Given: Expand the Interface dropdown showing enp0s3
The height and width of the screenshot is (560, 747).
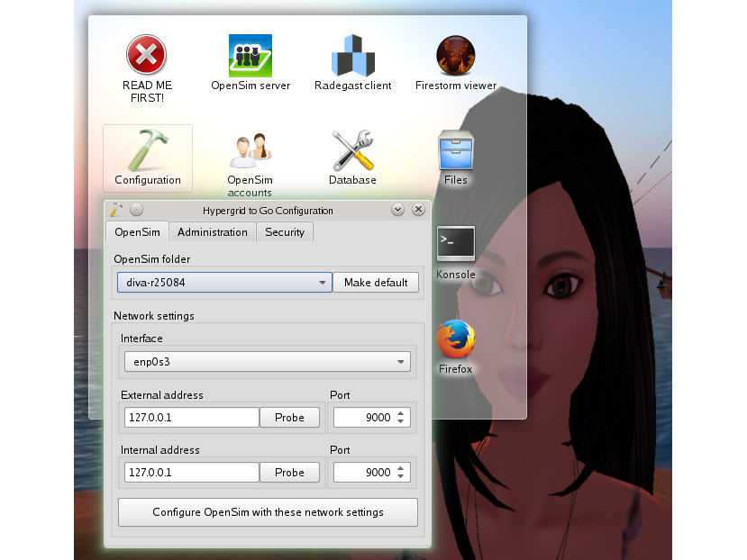Looking at the screenshot, I should (268, 361).
